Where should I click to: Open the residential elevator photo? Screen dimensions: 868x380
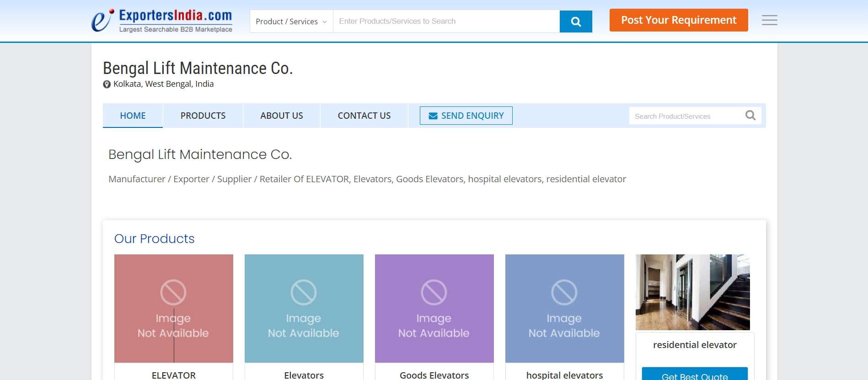pyautogui.click(x=692, y=292)
